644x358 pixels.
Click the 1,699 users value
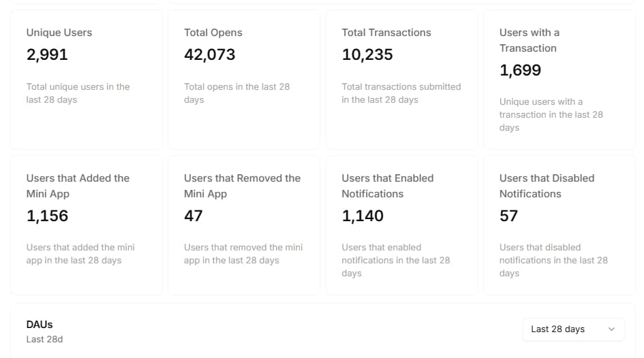[x=520, y=70]
